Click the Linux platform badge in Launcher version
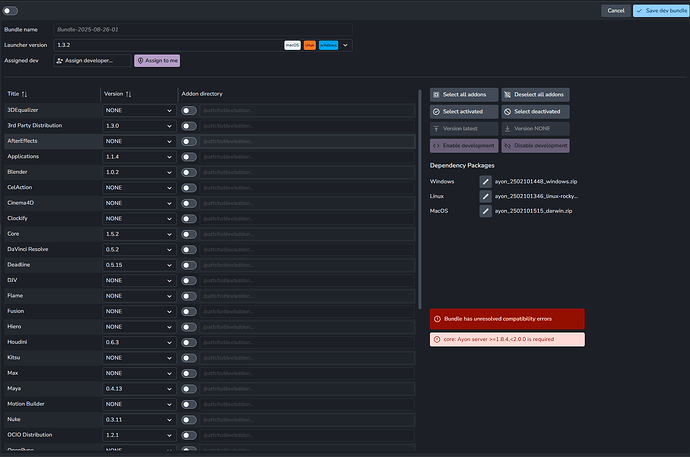This screenshot has width=690, height=457. tap(310, 45)
